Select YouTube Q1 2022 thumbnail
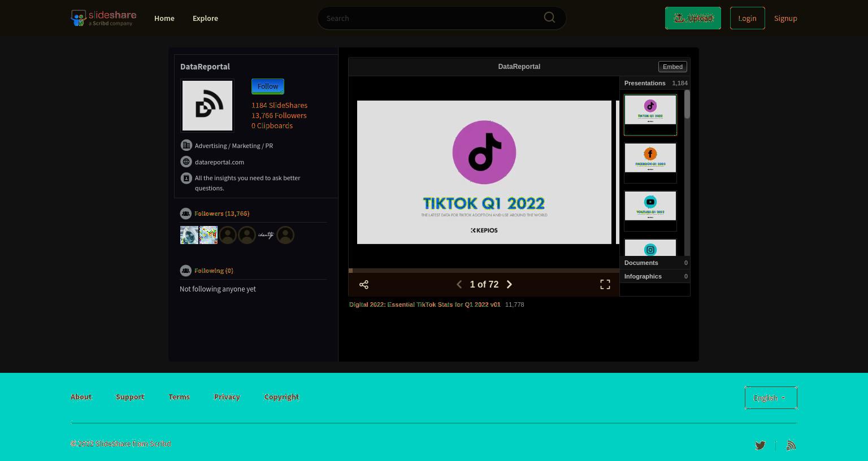868x461 pixels. coord(650,211)
